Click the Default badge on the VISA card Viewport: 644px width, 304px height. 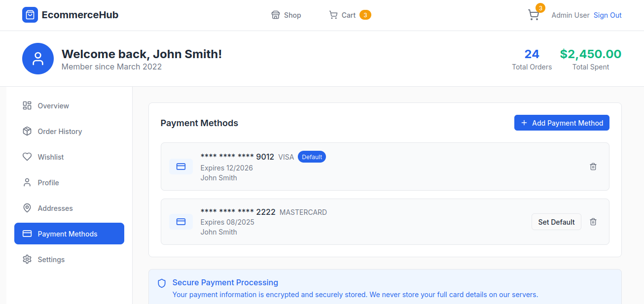[x=312, y=157]
